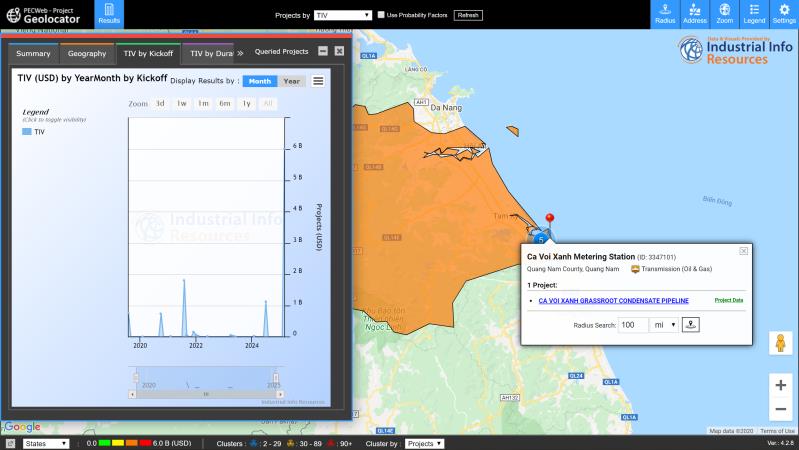
Task: Open the Geography tab
Action: pyautogui.click(x=87, y=53)
